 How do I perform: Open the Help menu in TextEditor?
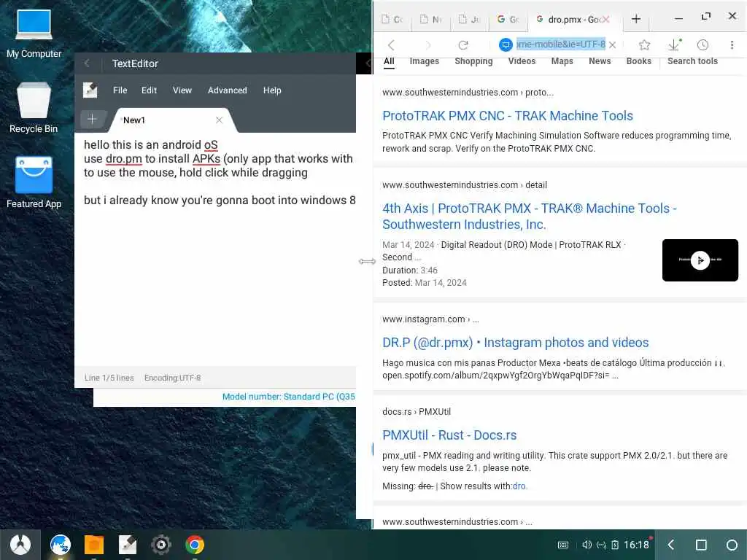click(272, 90)
